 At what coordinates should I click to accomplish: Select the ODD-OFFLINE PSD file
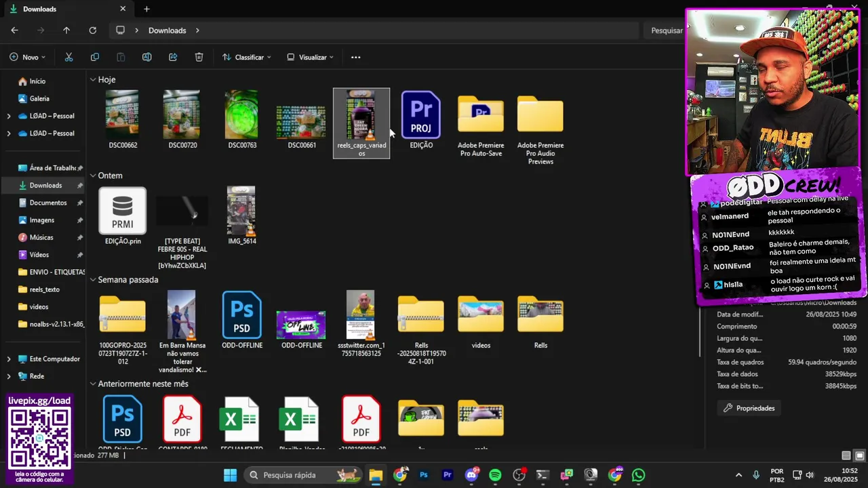click(242, 321)
